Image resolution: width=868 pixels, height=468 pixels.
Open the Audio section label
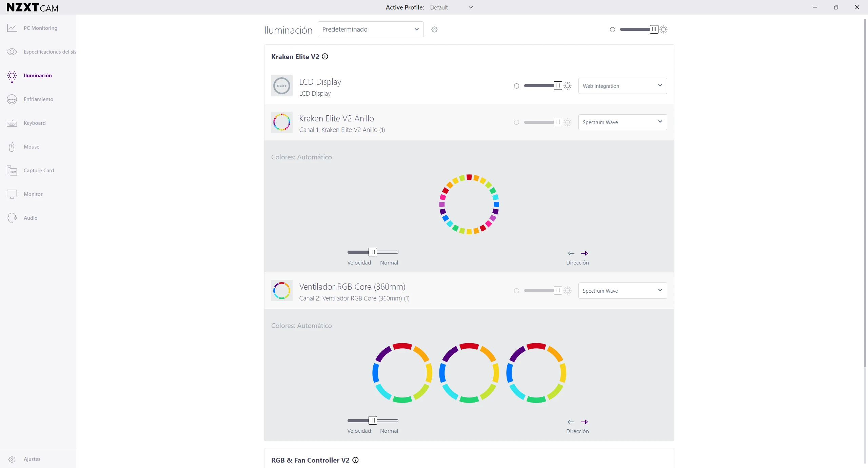click(x=31, y=218)
